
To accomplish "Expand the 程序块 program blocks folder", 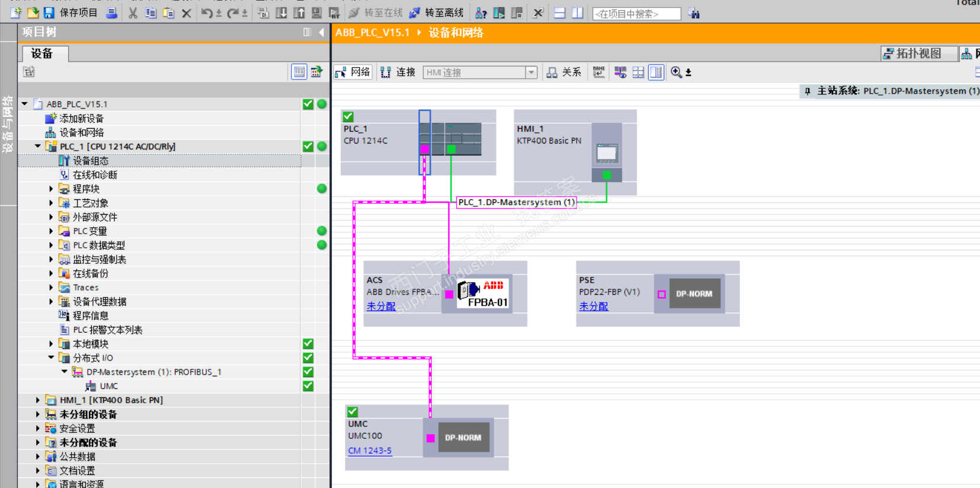I will click(51, 189).
